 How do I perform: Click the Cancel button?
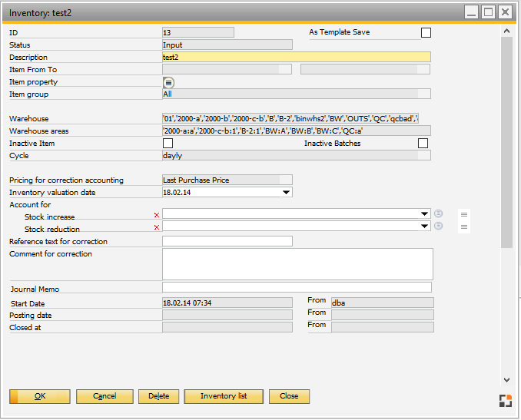(x=105, y=396)
